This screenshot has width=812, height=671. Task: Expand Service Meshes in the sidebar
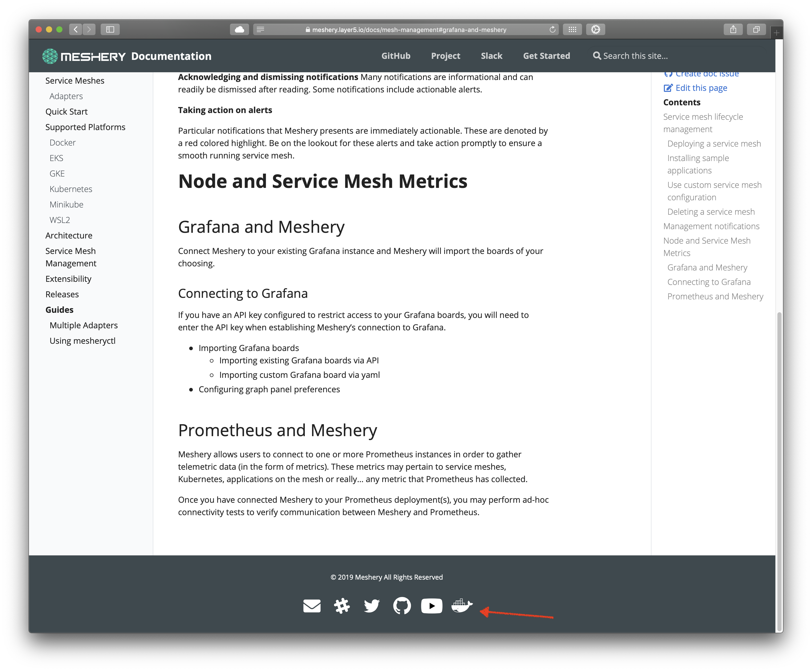pos(75,81)
